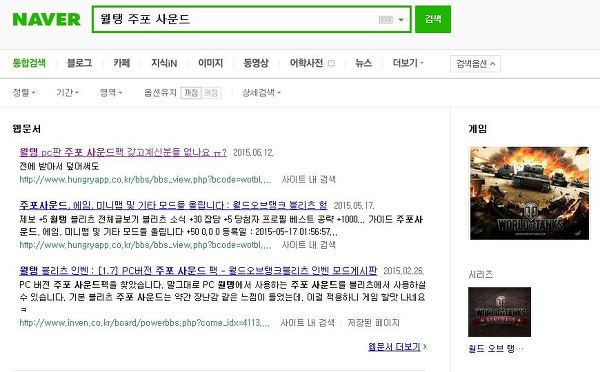The height and width of the screenshot is (372, 600).
Task: Click 사이트 내 검색 for first hungryapp result
Action: (x=308, y=179)
